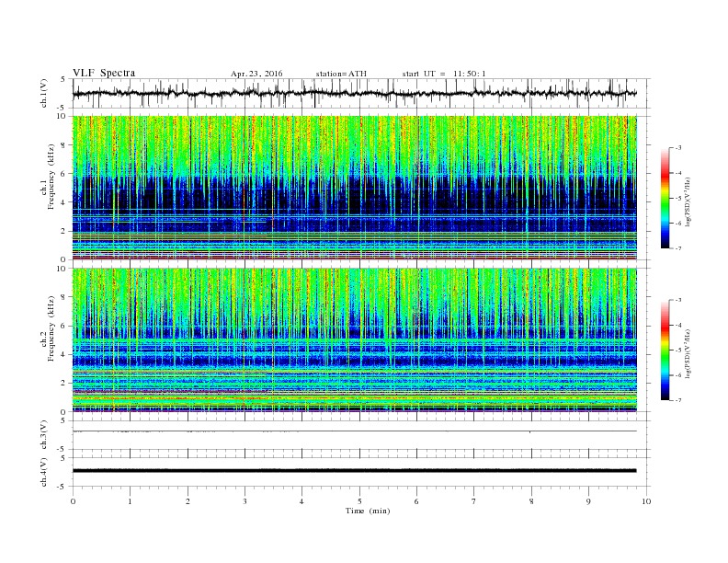This screenshot has width=728, height=563.
Task: Click the "8" minute tick label on time axis
Action: click(531, 501)
